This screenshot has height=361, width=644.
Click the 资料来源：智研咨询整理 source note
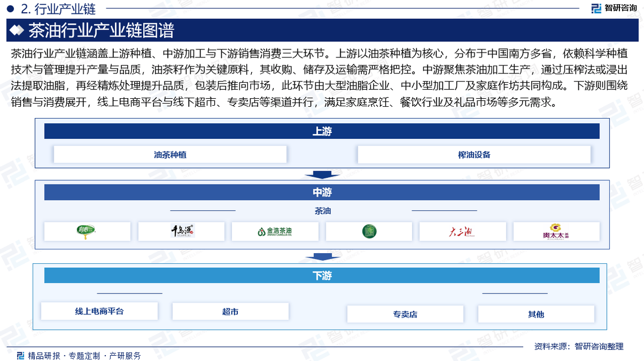point(579,347)
